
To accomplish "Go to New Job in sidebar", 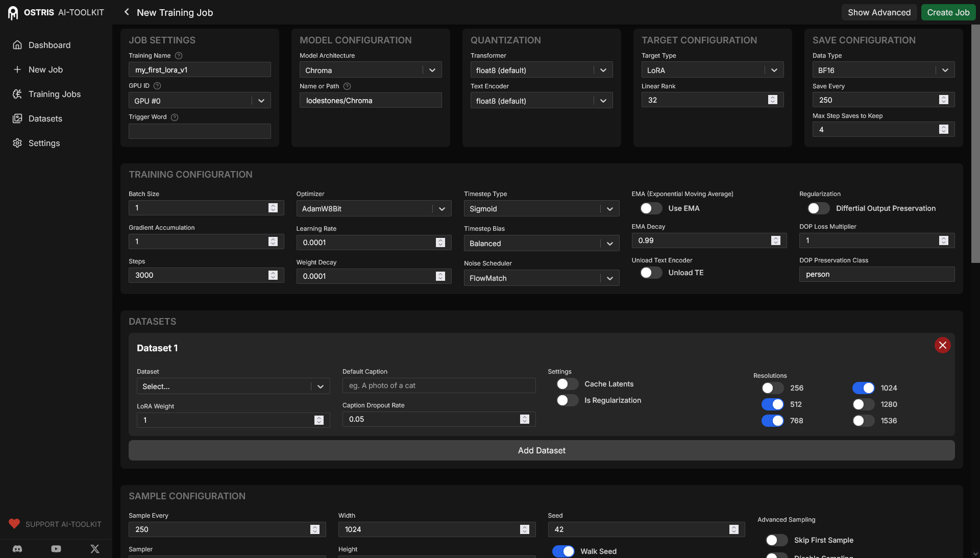I will click(45, 69).
